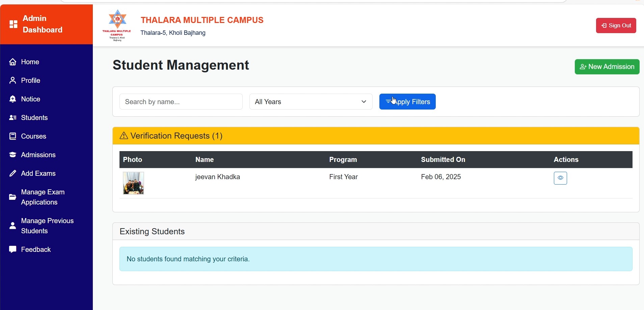View jeevan Khadka's request via the eye toggle
This screenshot has width=644, height=310.
coord(560,178)
